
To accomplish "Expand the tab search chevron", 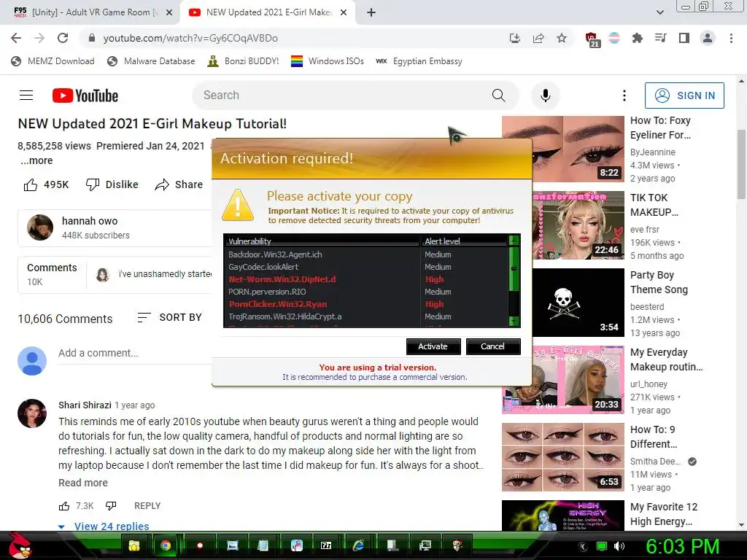I will [659, 12].
